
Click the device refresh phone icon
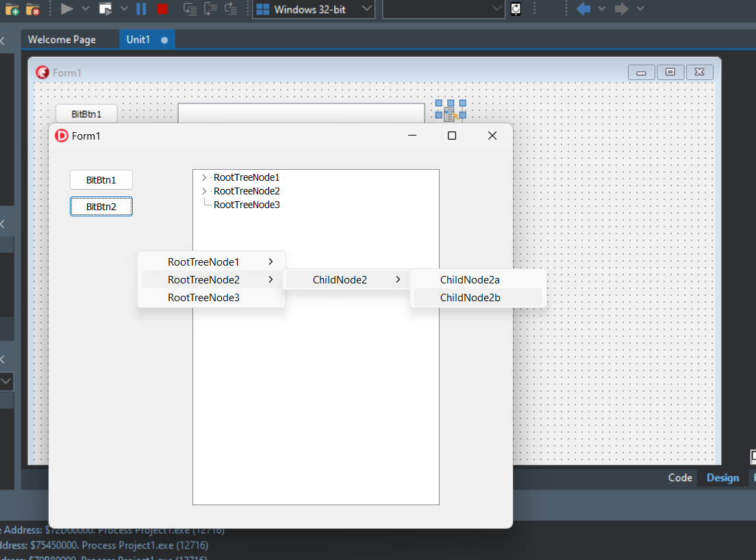(516, 9)
